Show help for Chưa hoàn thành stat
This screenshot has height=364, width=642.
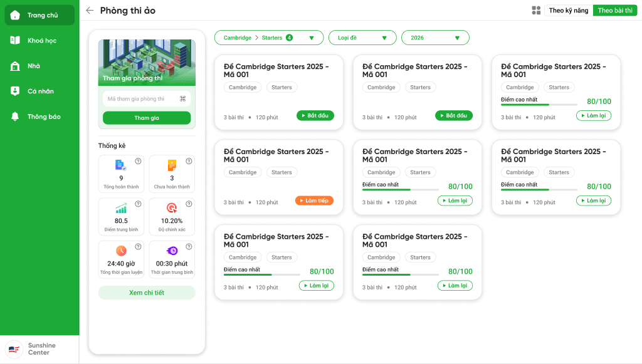[x=189, y=161]
